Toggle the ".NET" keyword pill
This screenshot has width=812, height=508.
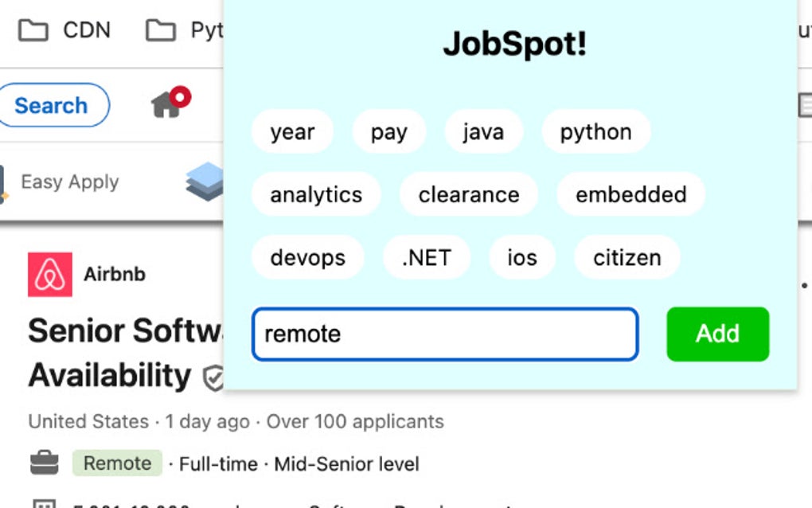click(x=427, y=257)
